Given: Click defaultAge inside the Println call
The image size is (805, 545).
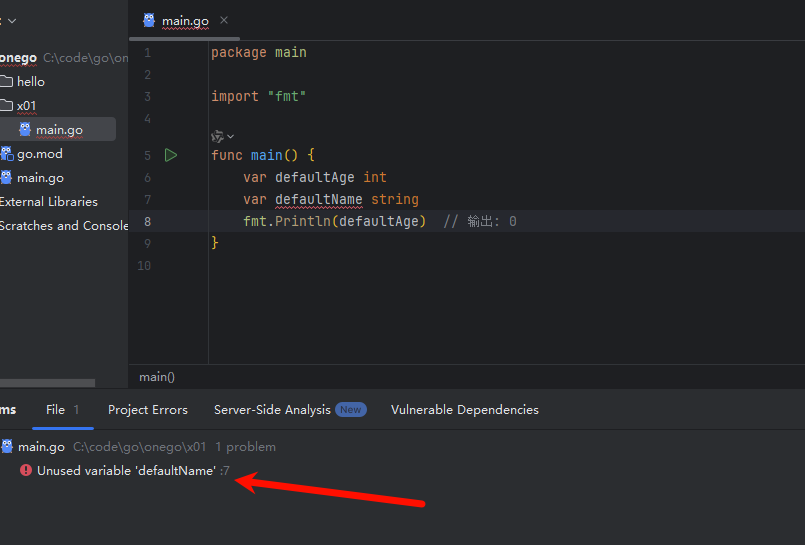Looking at the screenshot, I should click(378, 221).
